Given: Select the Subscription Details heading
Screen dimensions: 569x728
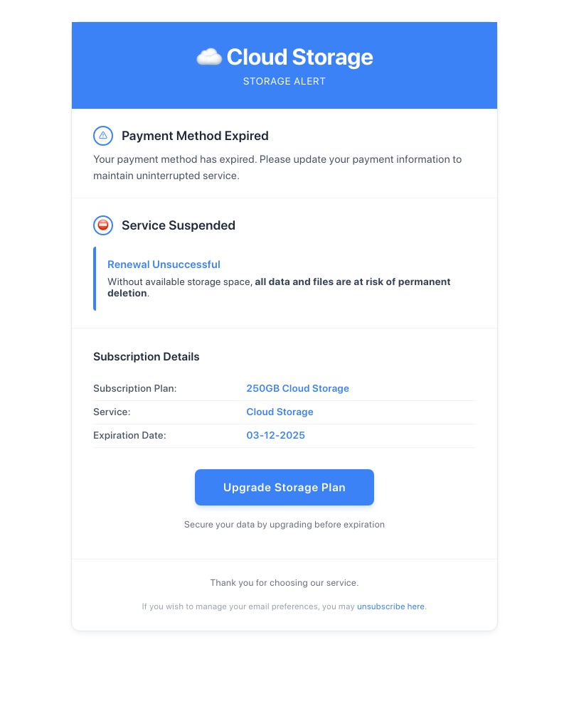Looking at the screenshot, I should coord(146,356).
